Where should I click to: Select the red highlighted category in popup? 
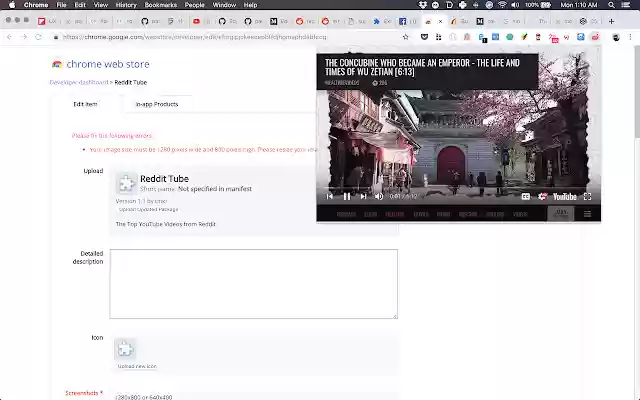click(x=394, y=214)
